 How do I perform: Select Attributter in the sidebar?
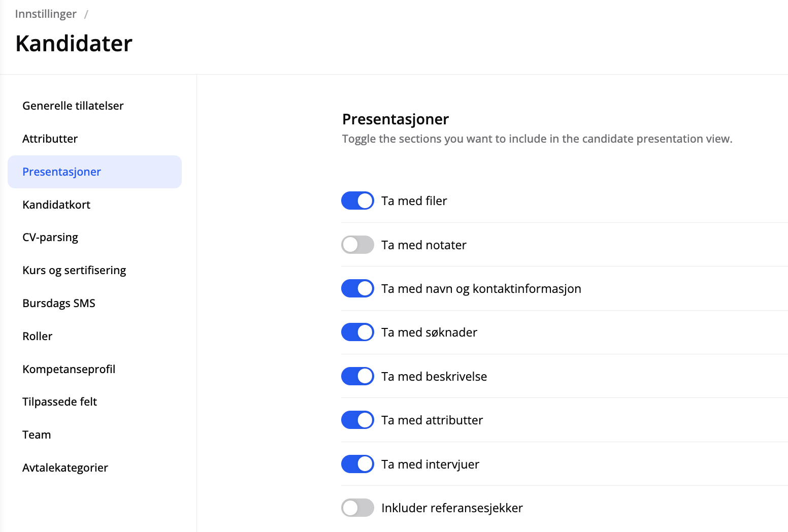50,139
